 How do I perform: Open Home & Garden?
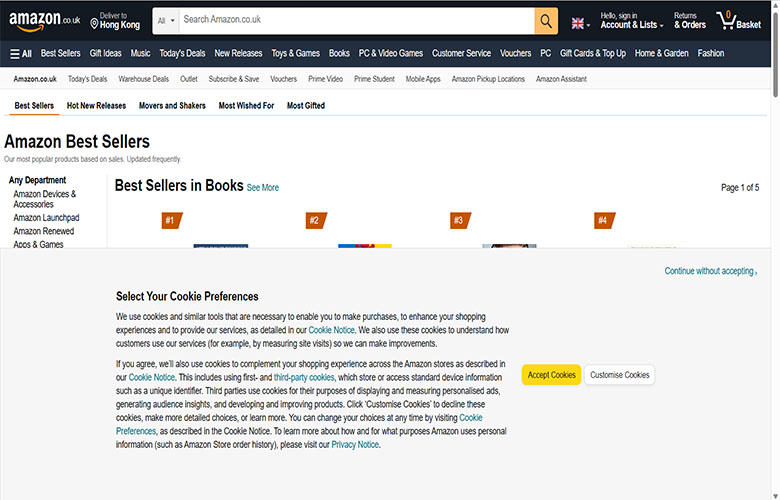tap(662, 53)
